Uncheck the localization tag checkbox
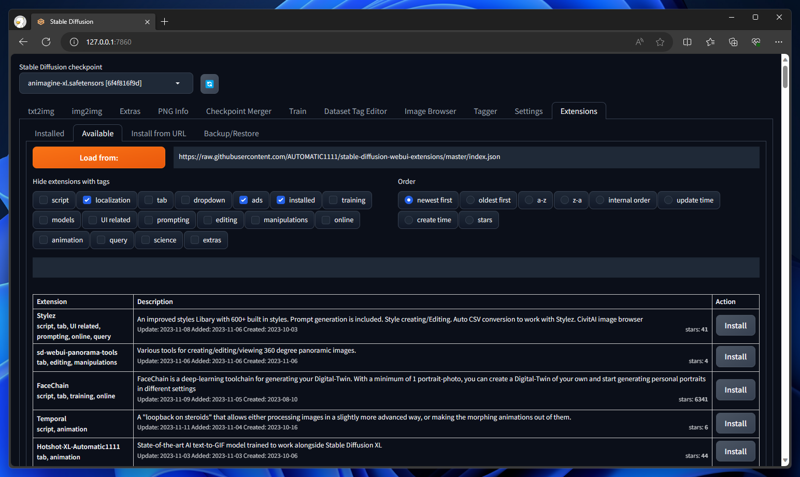The width and height of the screenshot is (800, 477). coord(87,200)
